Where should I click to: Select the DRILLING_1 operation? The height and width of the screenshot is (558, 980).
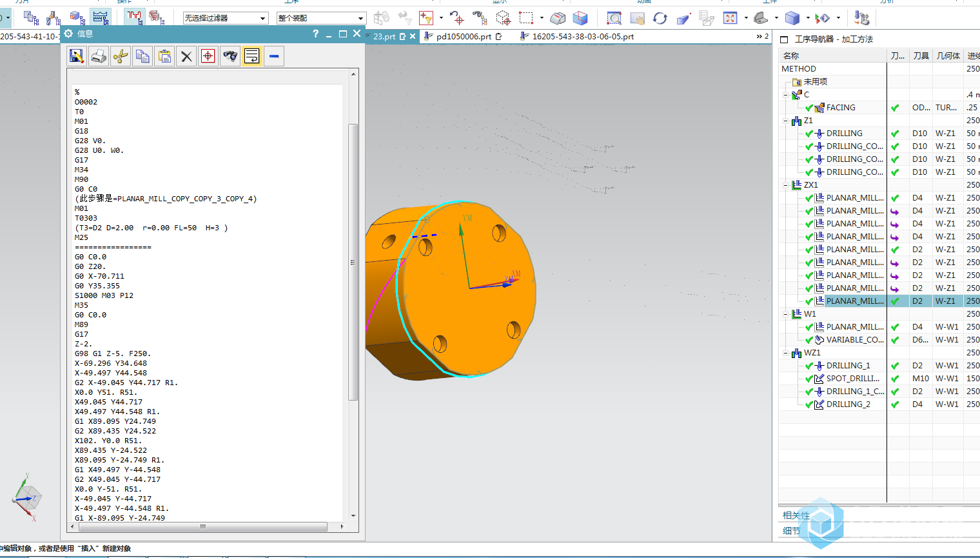[848, 366]
